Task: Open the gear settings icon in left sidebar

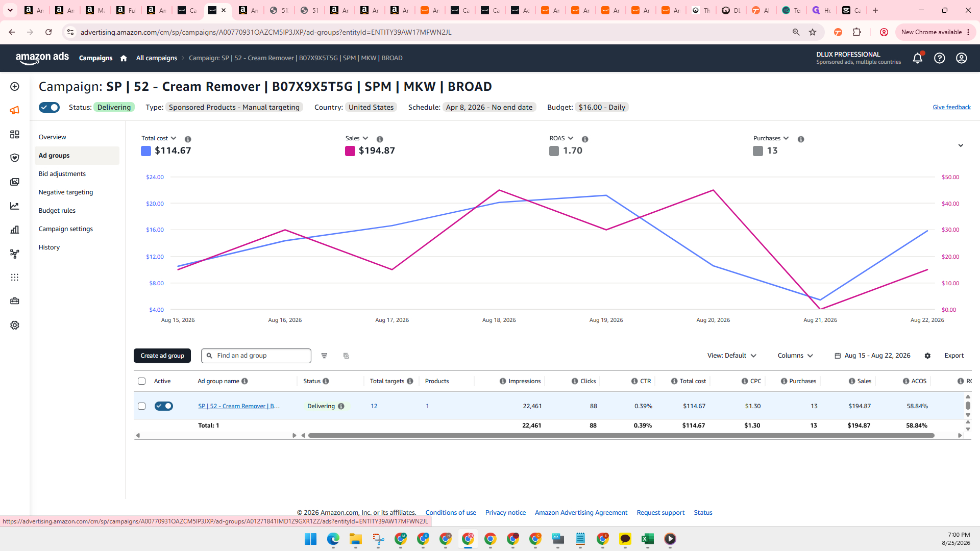Action: point(15,325)
